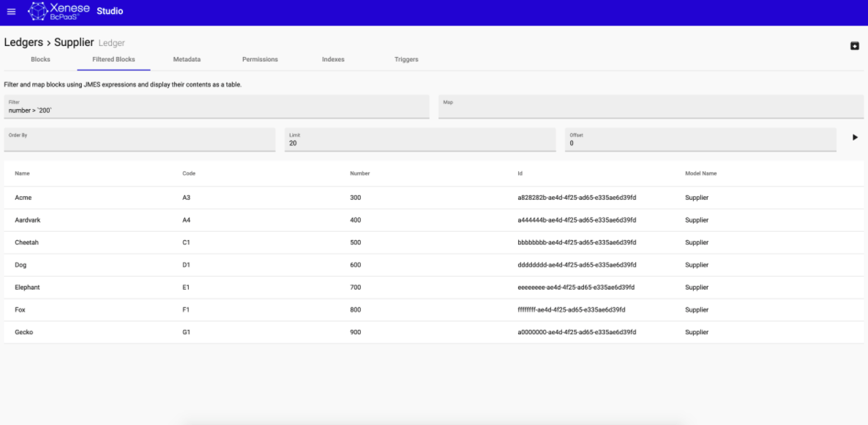Image resolution: width=868 pixels, height=425 pixels.
Task: Click the id starting with dddddddd
Action: pyautogui.click(x=577, y=265)
